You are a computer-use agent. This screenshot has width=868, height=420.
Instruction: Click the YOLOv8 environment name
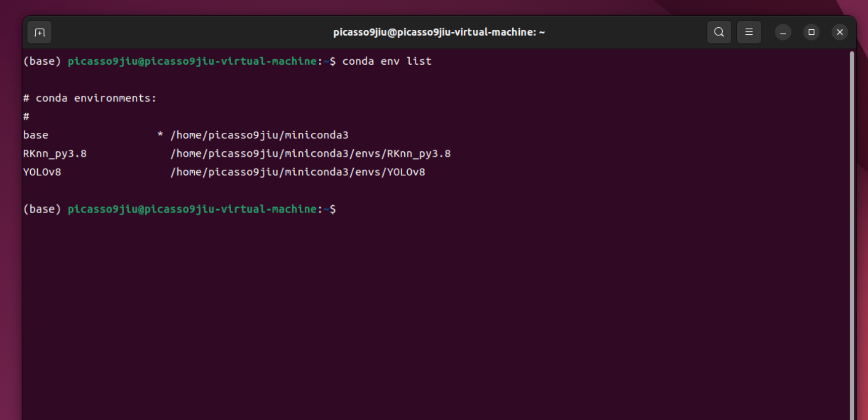(x=42, y=172)
